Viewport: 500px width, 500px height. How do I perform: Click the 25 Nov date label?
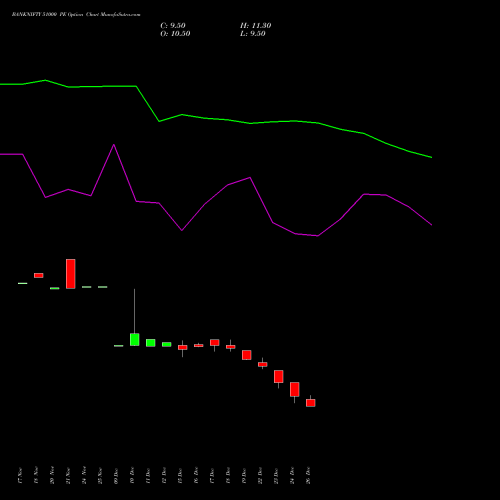coord(100,475)
